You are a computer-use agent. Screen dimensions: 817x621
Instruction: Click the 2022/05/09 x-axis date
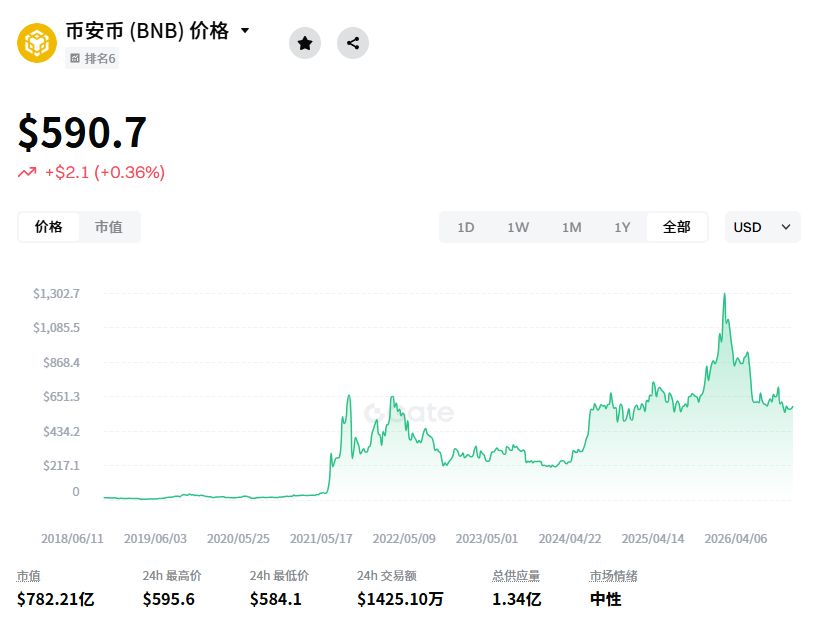(404, 539)
